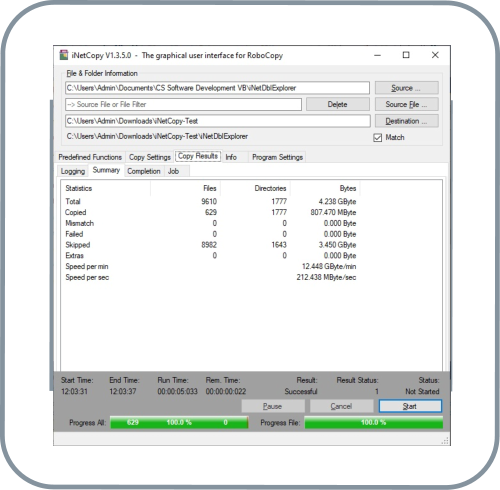
Task: Open the Job sub-tab
Action: [x=174, y=171]
